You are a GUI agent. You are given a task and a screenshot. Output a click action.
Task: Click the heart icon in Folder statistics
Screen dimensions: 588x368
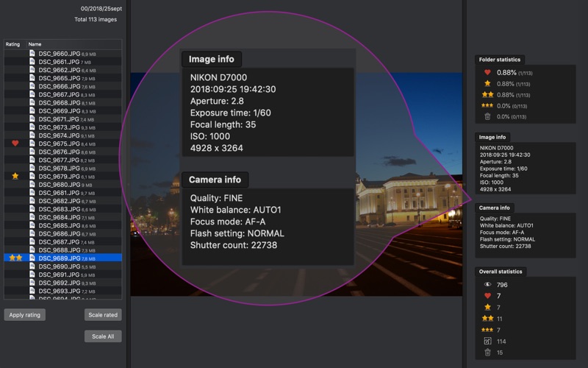coord(487,72)
